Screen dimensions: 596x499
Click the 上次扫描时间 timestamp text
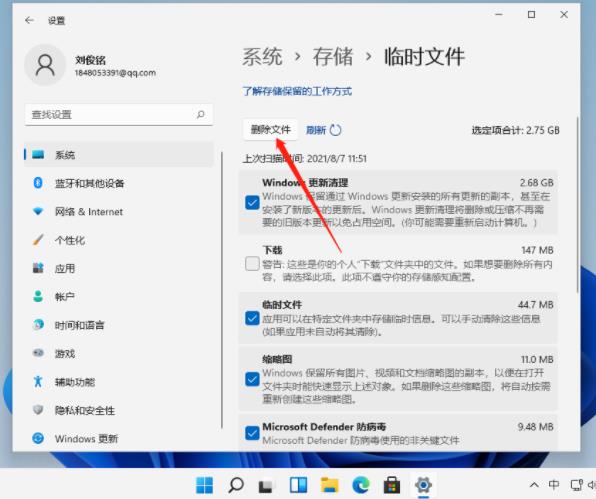point(304,158)
